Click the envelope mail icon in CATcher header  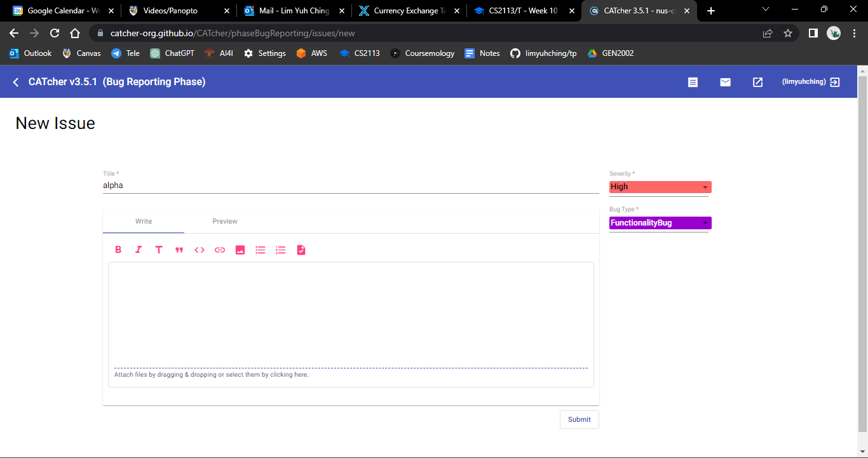726,82
